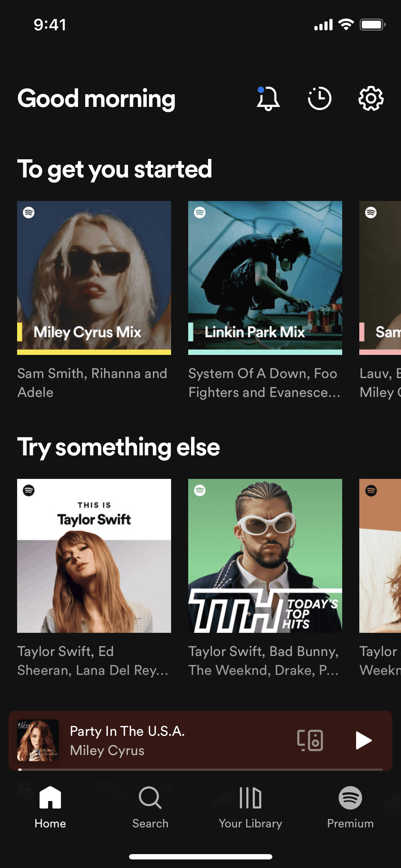Viewport: 401px width, 868px height.
Task: Open Today's Top Hits playlist cover
Action: point(265,556)
